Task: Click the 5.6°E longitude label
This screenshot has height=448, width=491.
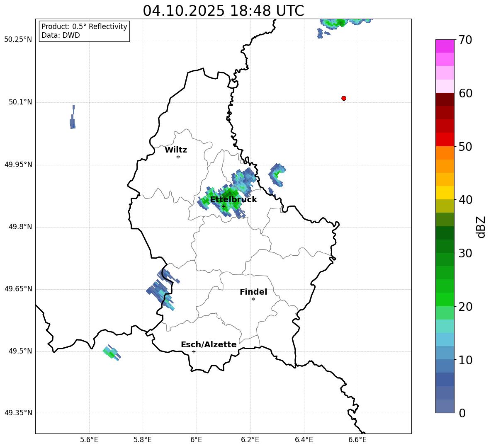Action: [89, 440]
